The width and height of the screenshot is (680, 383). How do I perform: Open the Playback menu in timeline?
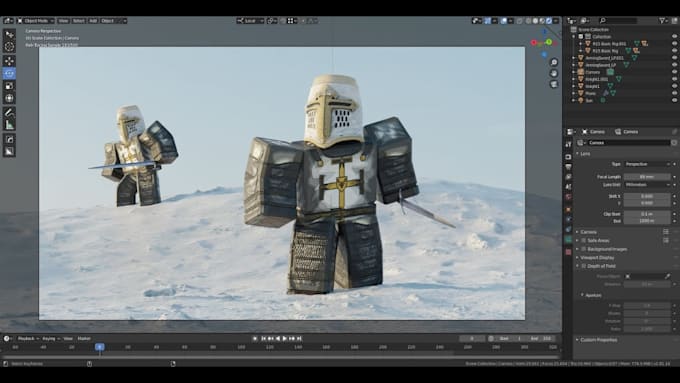[x=28, y=338]
